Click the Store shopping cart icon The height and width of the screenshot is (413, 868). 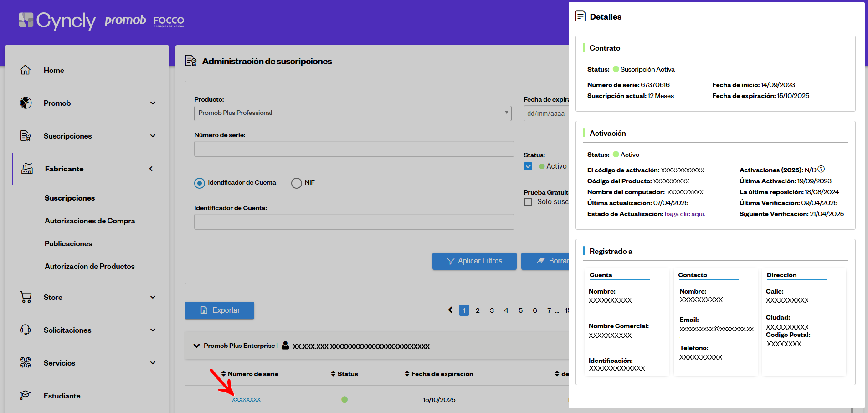[26, 297]
